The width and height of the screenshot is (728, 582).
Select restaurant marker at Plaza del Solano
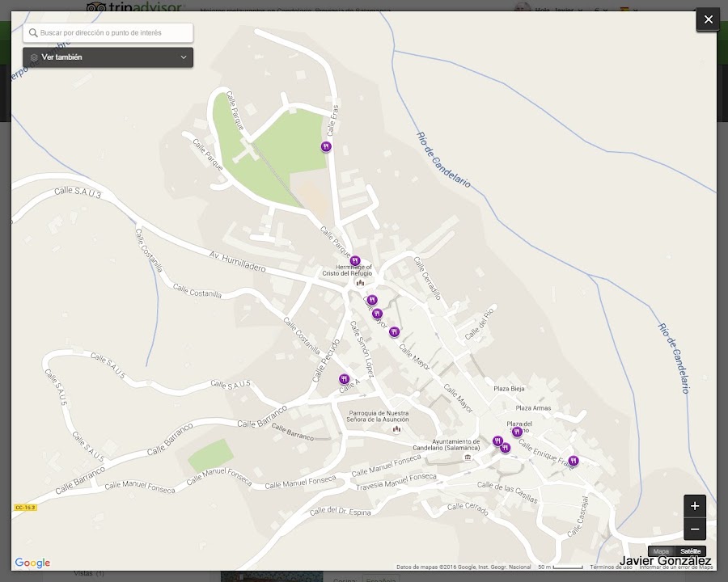517,432
